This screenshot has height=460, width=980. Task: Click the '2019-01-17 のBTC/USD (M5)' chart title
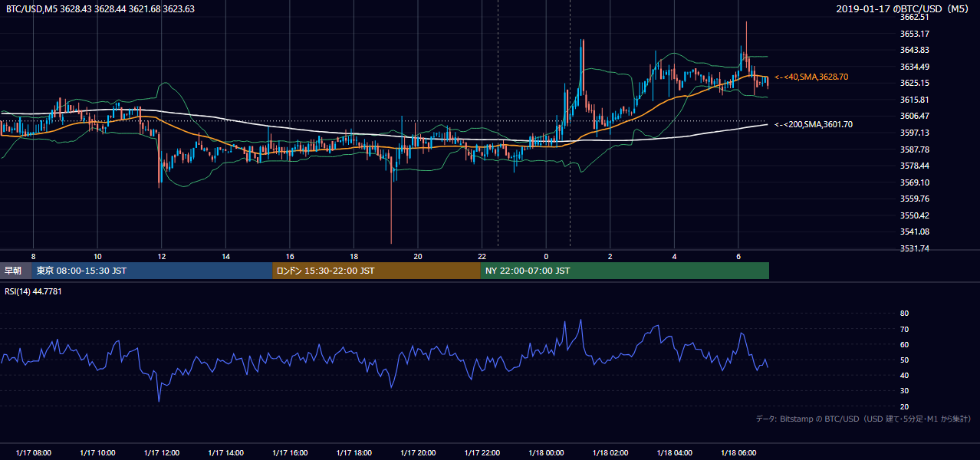pos(903,8)
